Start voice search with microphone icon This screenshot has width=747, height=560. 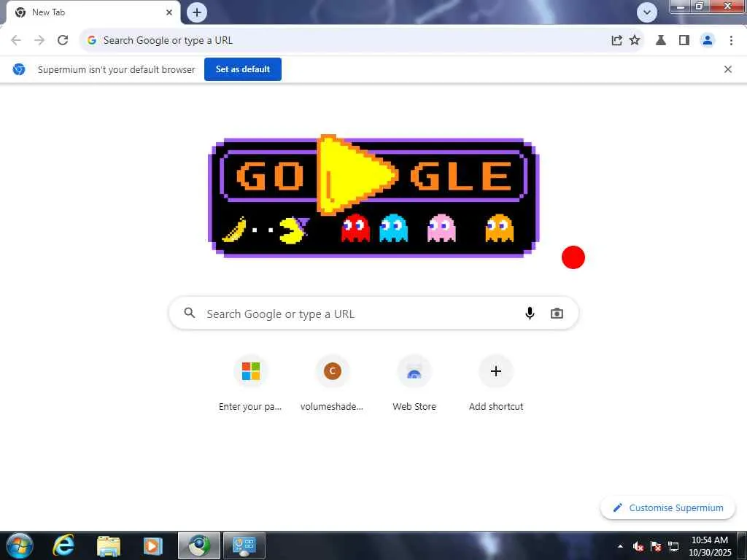(530, 314)
